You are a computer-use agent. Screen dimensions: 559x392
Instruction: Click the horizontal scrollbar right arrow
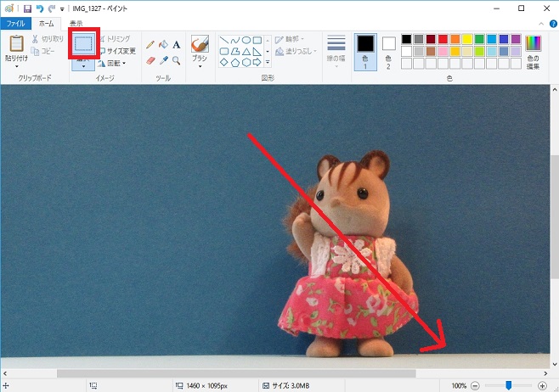[545, 373]
